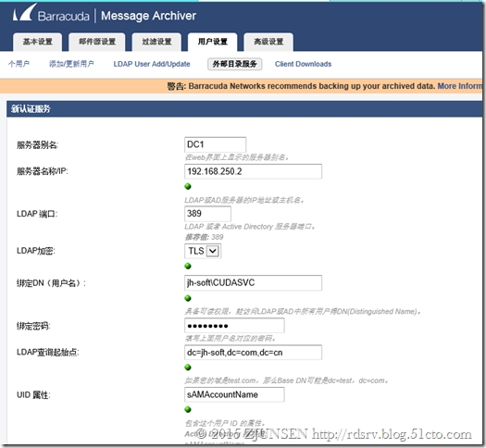Click the 绑定密码 password field
This screenshot has width=486, height=448.
click(234, 326)
